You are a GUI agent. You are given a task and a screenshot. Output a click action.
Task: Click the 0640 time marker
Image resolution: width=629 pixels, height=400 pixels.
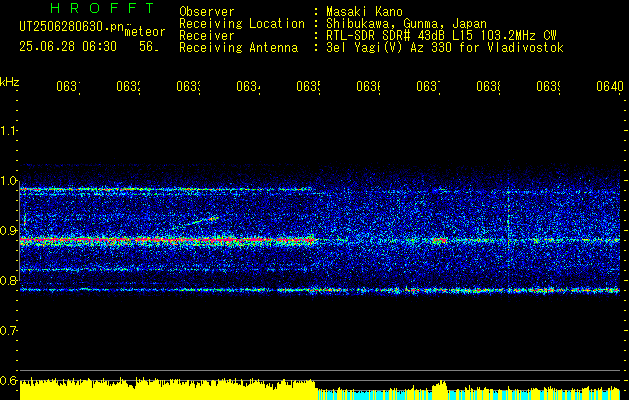pyautogui.click(x=610, y=87)
